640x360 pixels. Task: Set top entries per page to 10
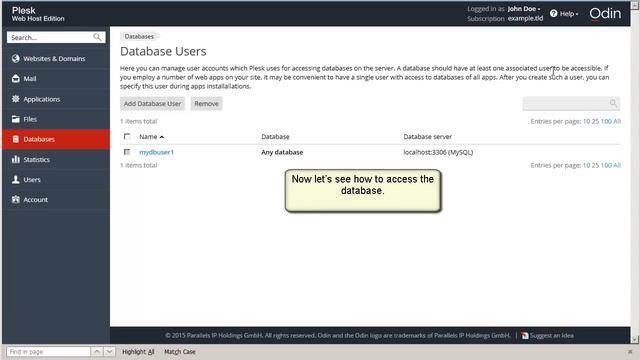click(586, 121)
